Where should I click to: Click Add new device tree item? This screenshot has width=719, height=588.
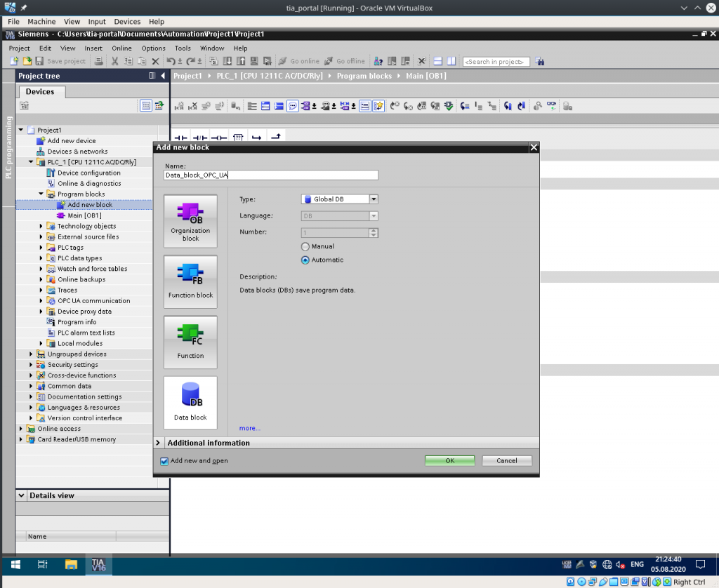(x=72, y=141)
